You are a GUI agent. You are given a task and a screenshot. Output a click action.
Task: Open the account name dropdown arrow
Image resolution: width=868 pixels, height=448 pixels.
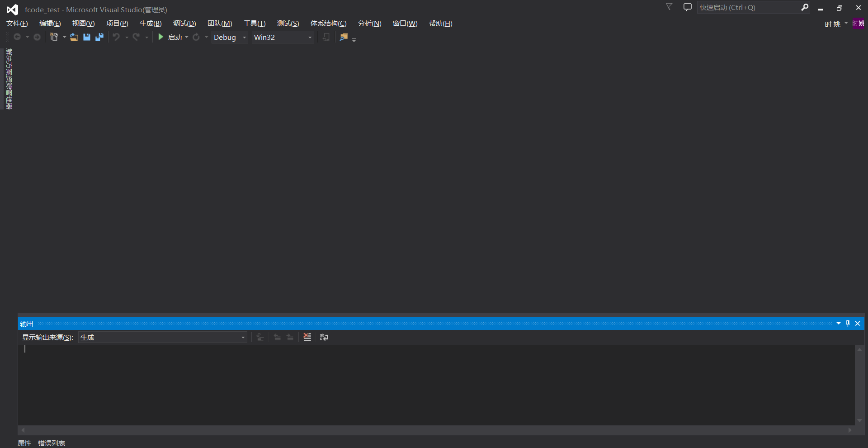(x=846, y=24)
